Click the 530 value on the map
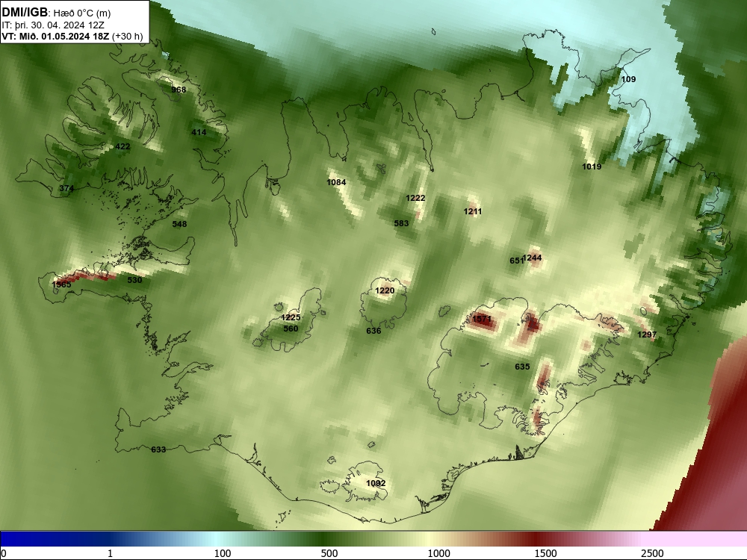Screen dimensions: 747x560 (x=134, y=280)
